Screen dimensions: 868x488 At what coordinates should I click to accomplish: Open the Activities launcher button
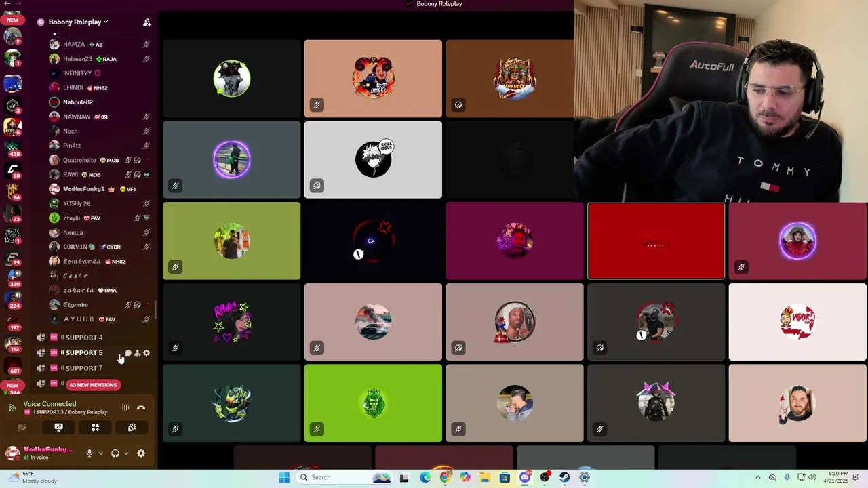[x=95, y=428]
